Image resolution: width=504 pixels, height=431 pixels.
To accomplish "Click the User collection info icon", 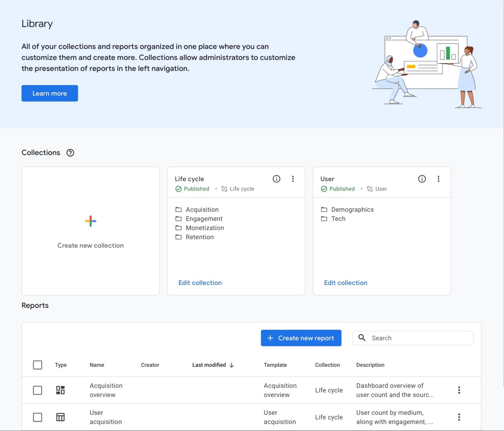I will coord(422,179).
